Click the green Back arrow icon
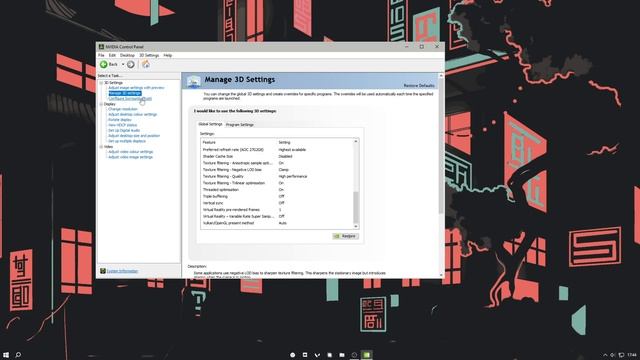This screenshot has height=360, width=640. click(104, 64)
